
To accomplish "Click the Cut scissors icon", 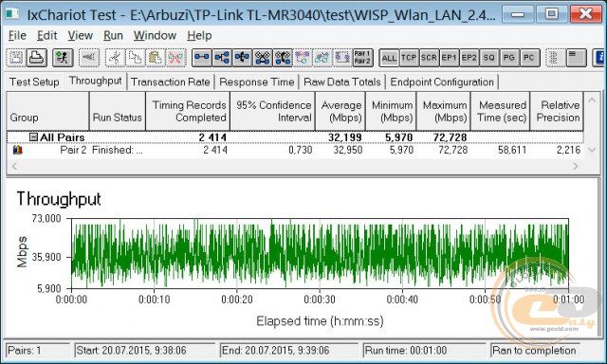I will [x=115, y=58].
